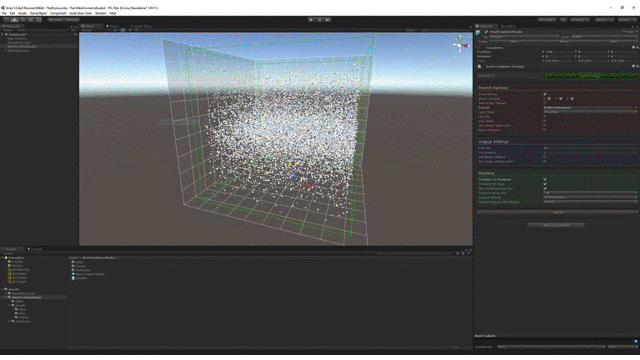Select MeshCombineStudio in the Hierarchy

(22, 47)
